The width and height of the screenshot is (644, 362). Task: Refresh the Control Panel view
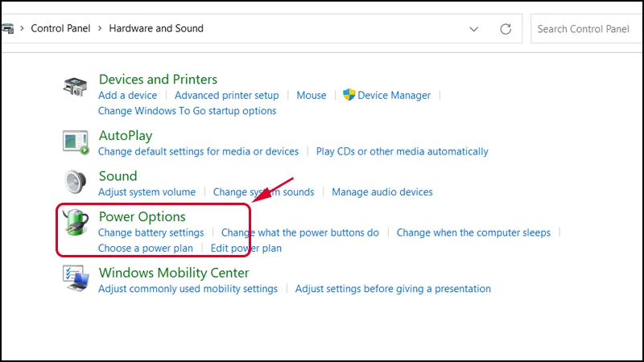click(x=506, y=29)
